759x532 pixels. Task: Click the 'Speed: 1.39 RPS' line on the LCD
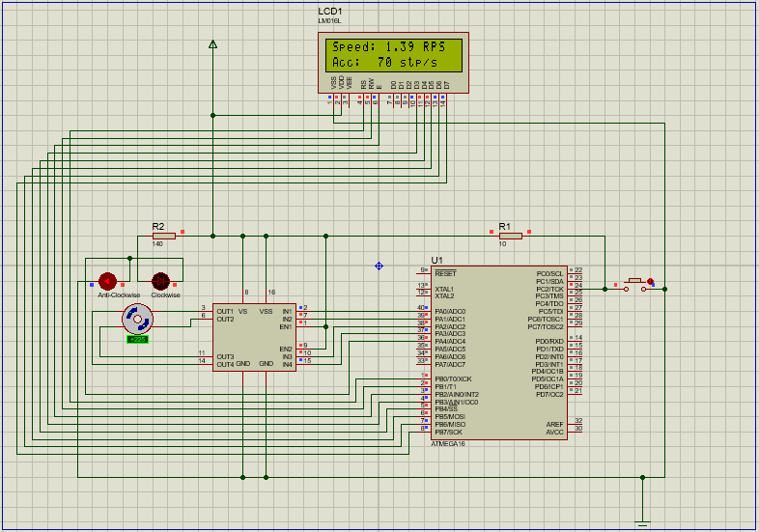tap(388, 47)
